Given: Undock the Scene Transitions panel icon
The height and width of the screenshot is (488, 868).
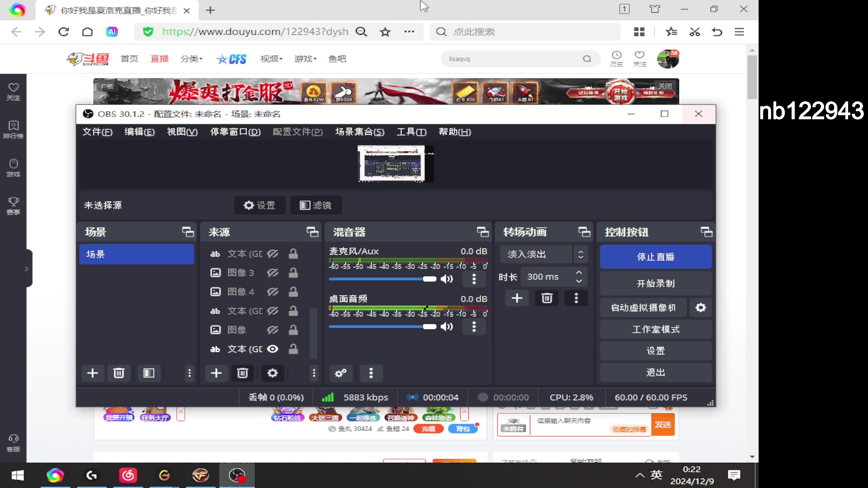Looking at the screenshot, I should point(584,232).
